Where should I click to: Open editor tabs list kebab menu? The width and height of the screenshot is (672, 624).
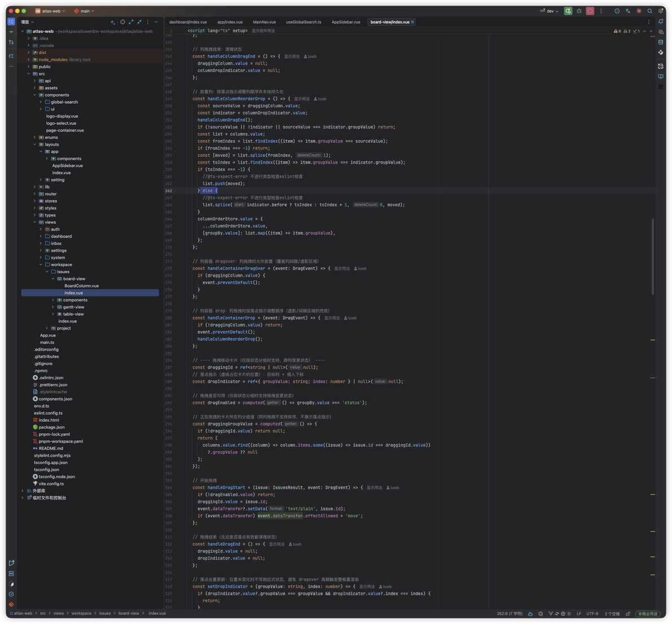(648, 22)
